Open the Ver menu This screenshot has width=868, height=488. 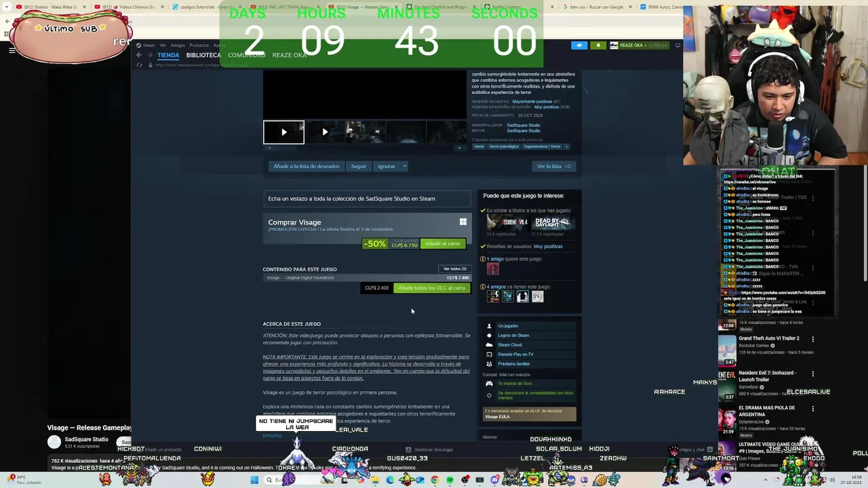click(163, 45)
